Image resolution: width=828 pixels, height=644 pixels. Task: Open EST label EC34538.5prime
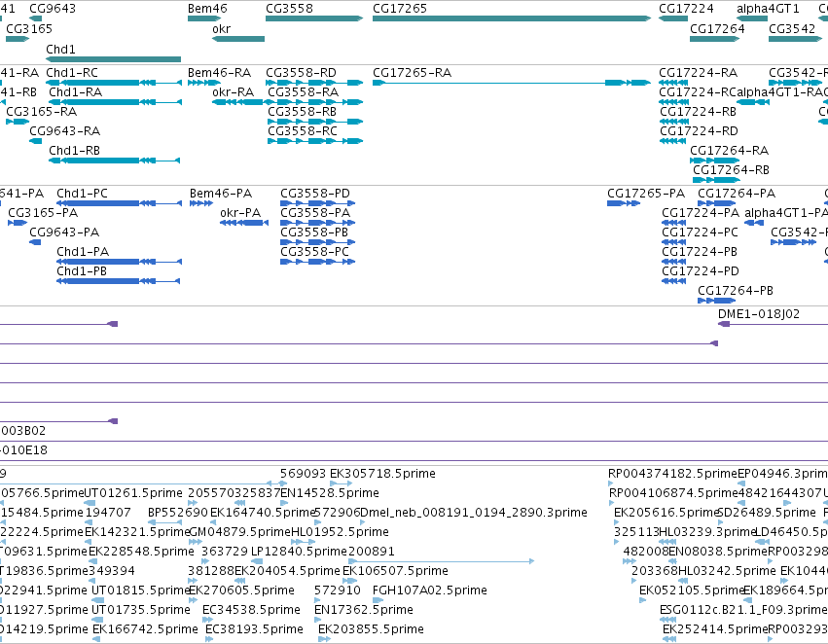[x=251, y=610]
